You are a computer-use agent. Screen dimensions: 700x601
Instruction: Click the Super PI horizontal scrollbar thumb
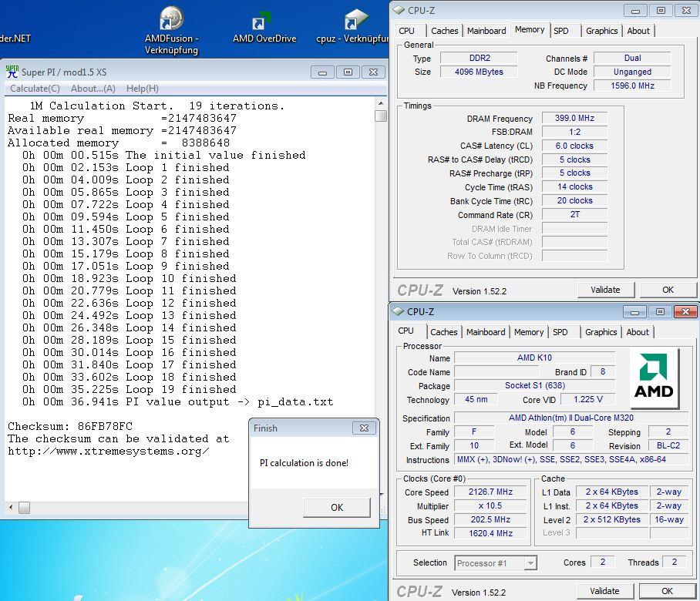pos(24,507)
